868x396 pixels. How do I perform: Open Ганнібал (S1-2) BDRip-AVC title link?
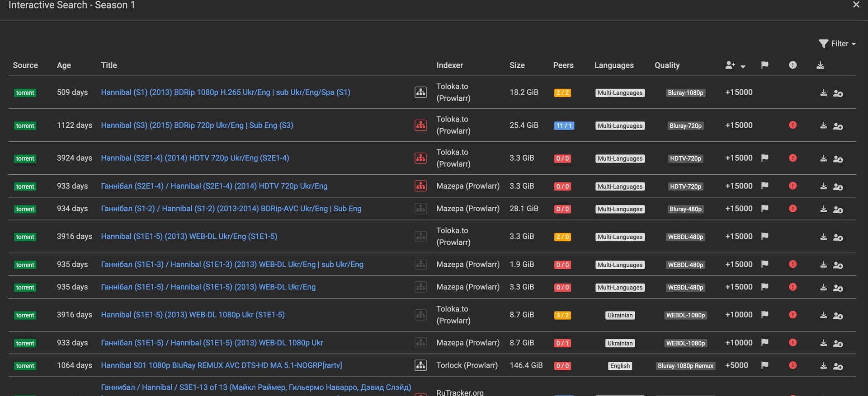[x=231, y=209]
